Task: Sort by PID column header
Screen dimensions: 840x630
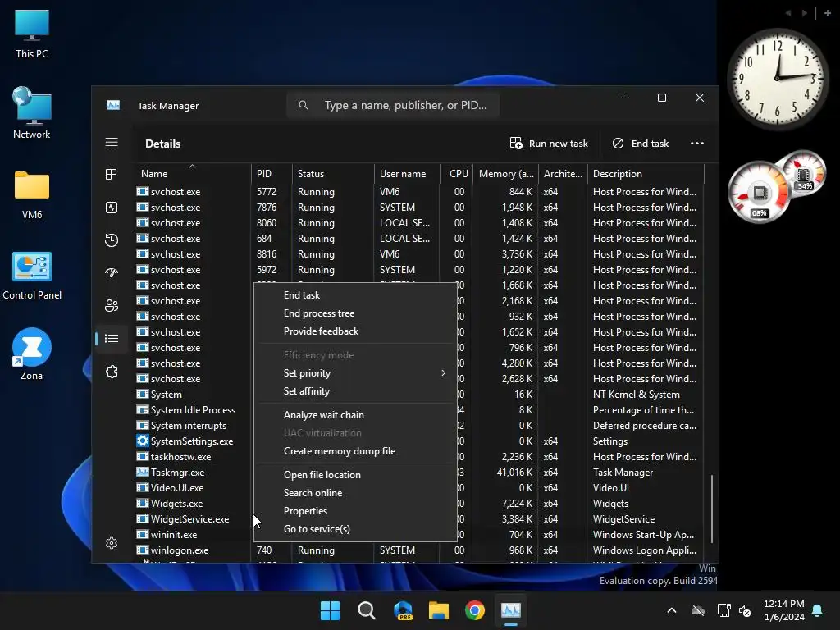Action: pos(272,174)
